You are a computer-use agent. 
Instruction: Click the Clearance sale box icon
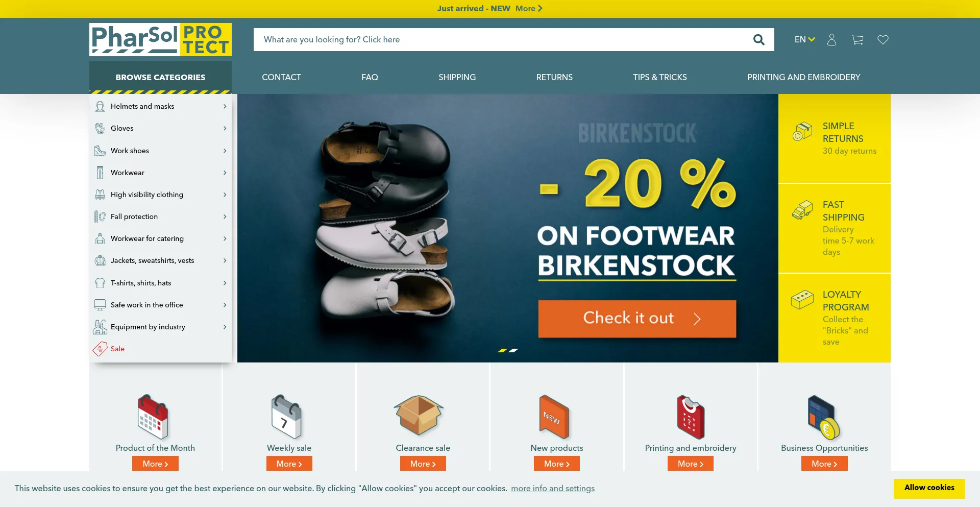[x=419, y=416]
